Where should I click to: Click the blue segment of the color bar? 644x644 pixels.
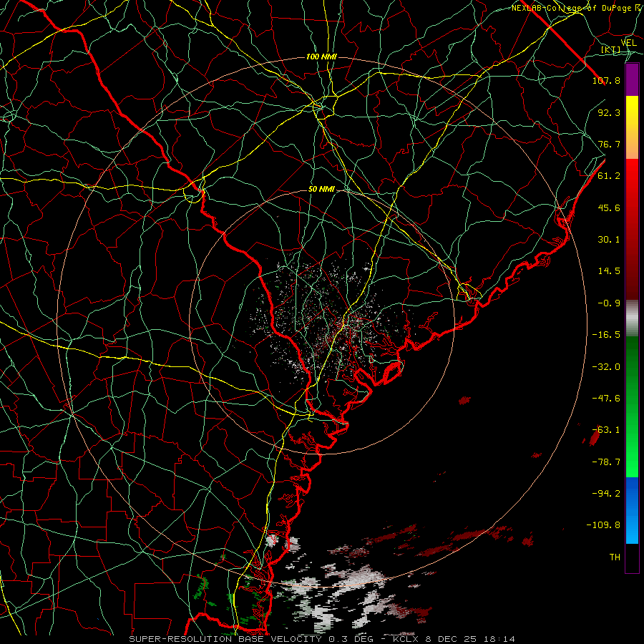pyautogui.click(x=632, y=510)
